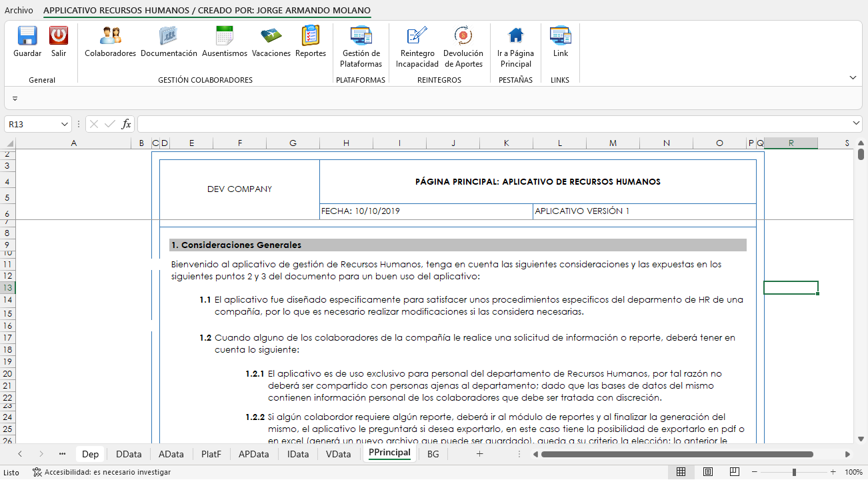
Task: Click the Link ribbon icon
Action: (561, 35)
